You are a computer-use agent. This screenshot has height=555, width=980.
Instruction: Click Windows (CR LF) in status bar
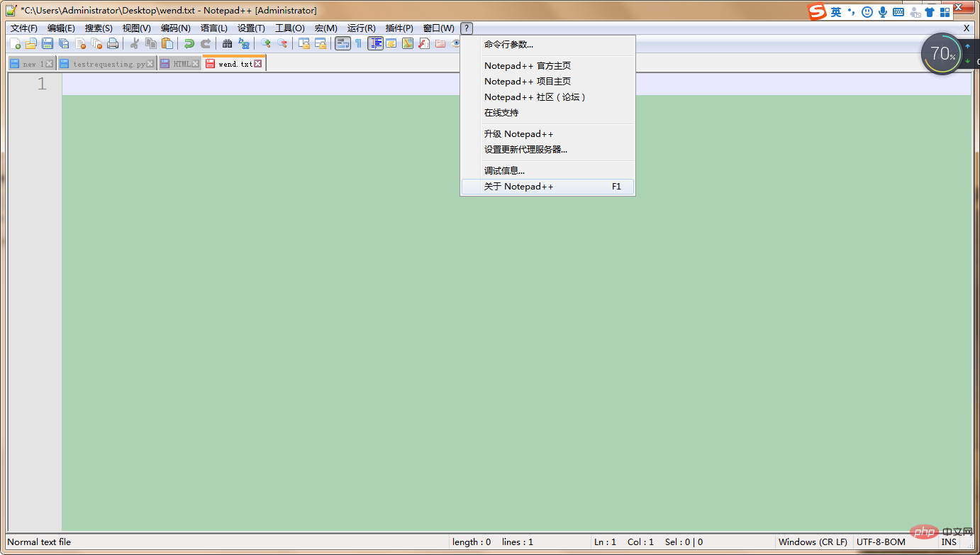coord(813,542)
